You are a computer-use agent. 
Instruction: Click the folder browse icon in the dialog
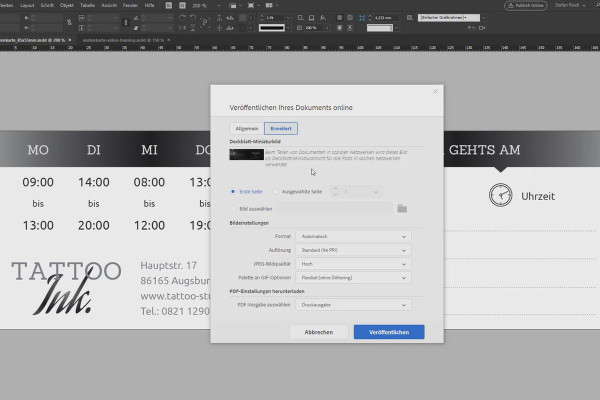click(402, 208)
